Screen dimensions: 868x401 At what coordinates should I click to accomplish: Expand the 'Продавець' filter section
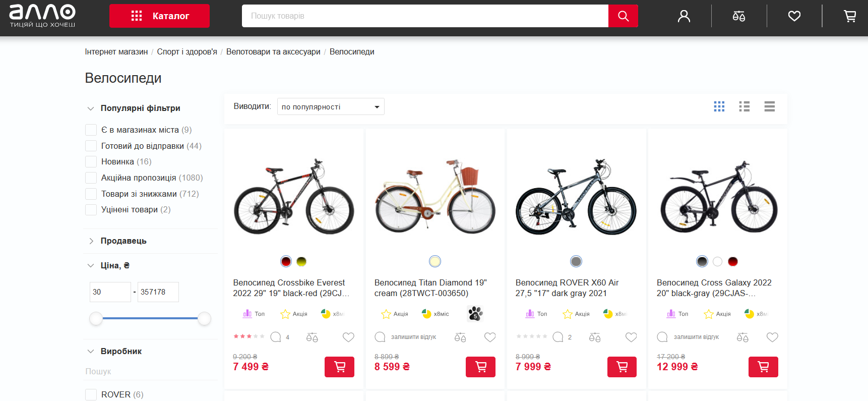(x=123, y=241)
